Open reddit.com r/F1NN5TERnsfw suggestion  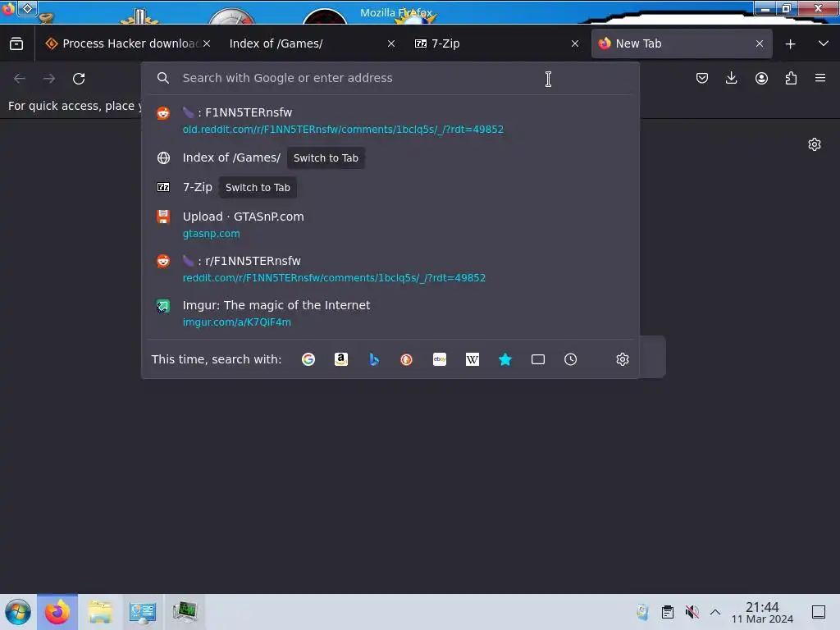pyautogui.click(x=390, y=269)
